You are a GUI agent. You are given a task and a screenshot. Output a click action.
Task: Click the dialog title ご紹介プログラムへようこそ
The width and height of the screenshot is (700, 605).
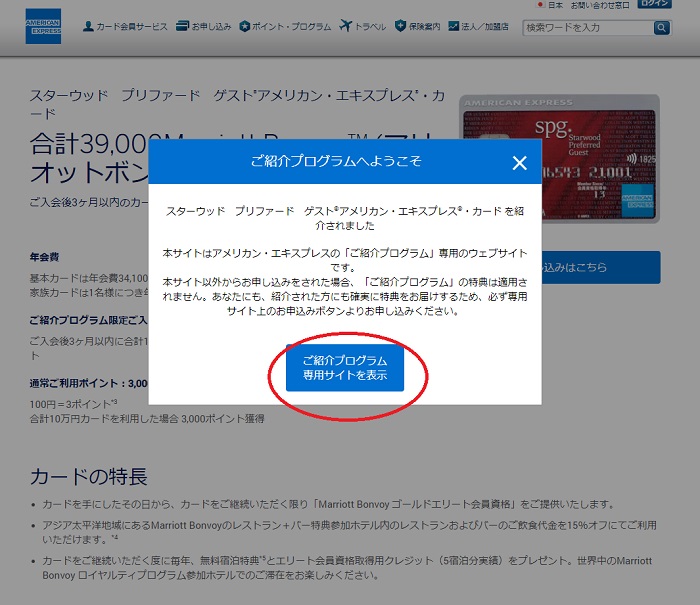pos(336,161)
